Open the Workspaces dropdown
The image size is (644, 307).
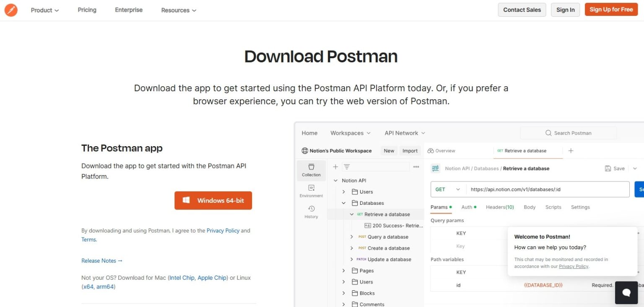pos(350,133)
